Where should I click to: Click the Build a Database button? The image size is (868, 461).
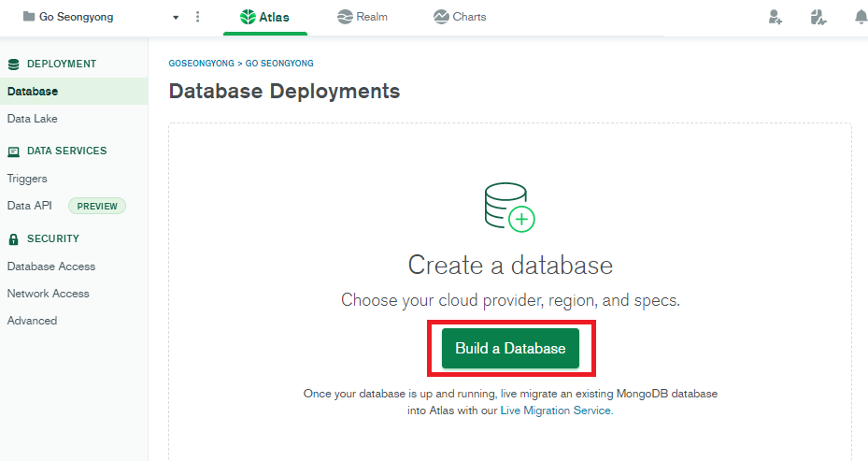click(510, 349)
